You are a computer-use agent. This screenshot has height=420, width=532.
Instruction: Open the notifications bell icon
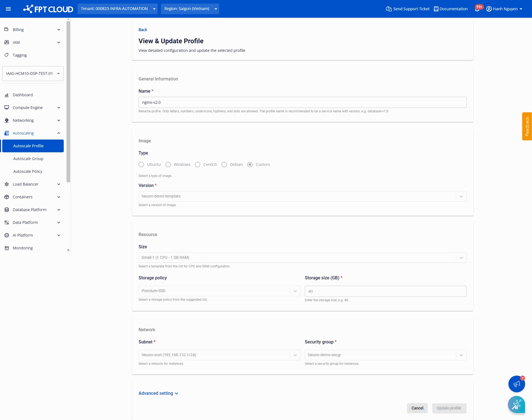pyautogui.click(x=477, y=9)
